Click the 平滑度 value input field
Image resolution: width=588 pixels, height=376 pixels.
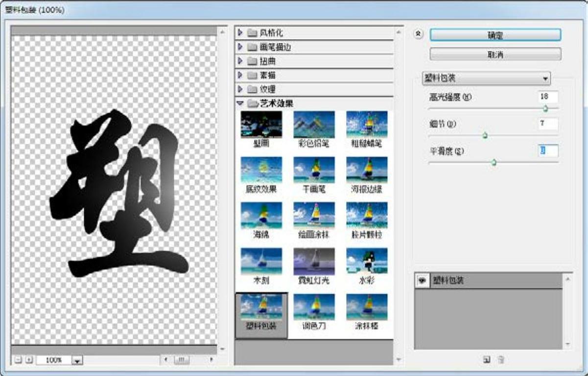point(547,151)
